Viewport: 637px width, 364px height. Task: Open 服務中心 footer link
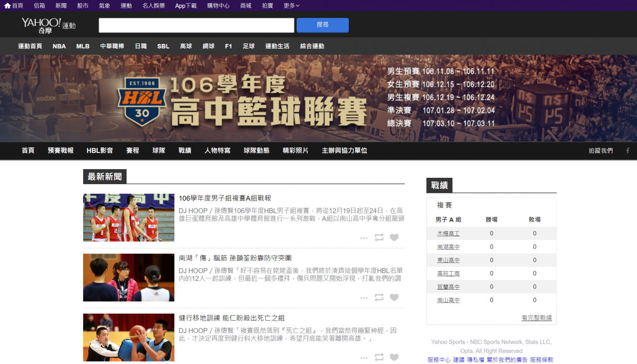[439, 360]
